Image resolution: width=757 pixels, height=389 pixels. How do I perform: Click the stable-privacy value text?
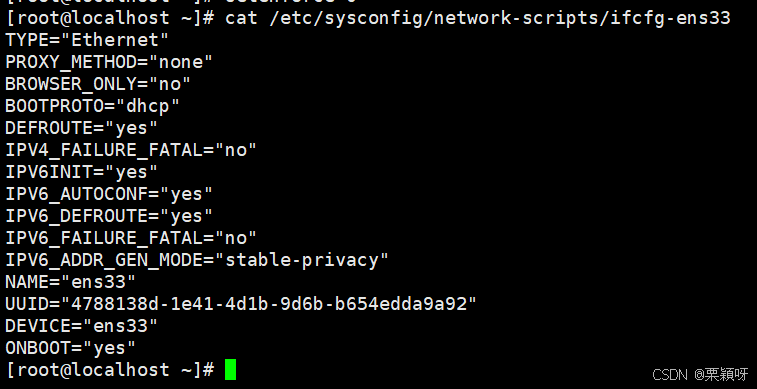(x=302, y=260)
